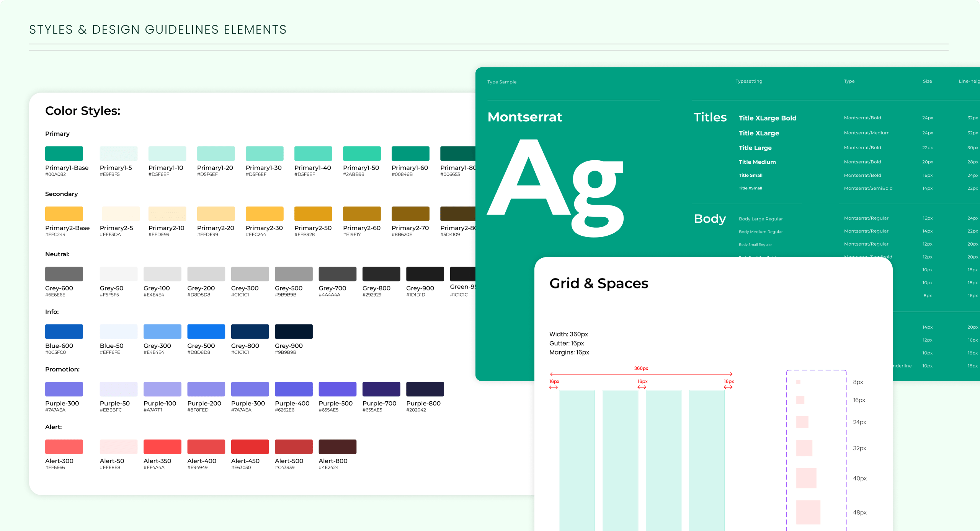The image size is (980, 531).
Task: Click the Alert-300 red swatch
Action: click(64, 446)
